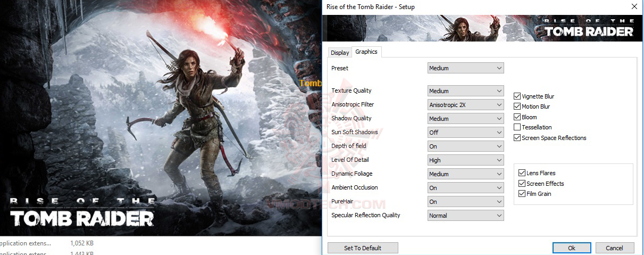Open the Preset dropdown

tap(465, 68)
